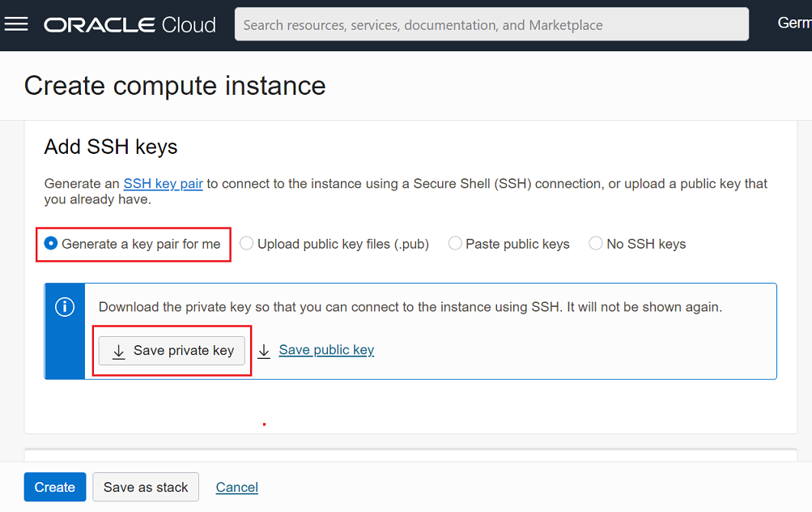The image size is (812, 512).
Task: Select the Generate a key pair for me option
Action: pyautogui.click(x=50, y=243)
